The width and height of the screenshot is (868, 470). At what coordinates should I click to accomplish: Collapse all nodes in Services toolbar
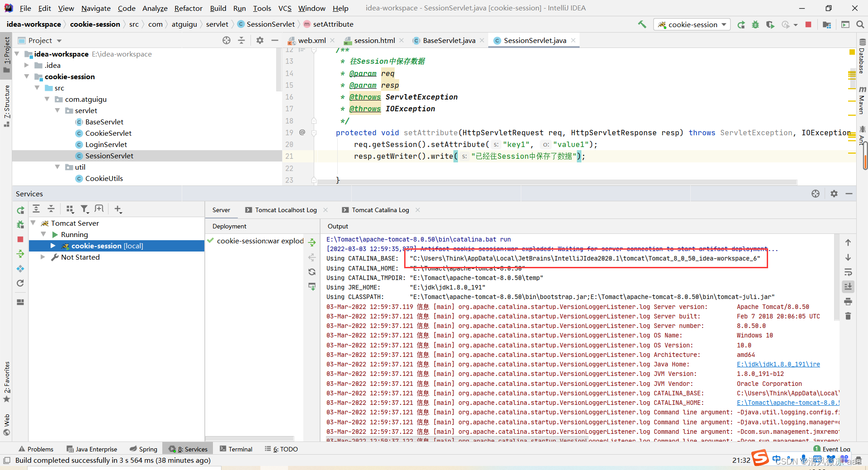pos(51,209)
